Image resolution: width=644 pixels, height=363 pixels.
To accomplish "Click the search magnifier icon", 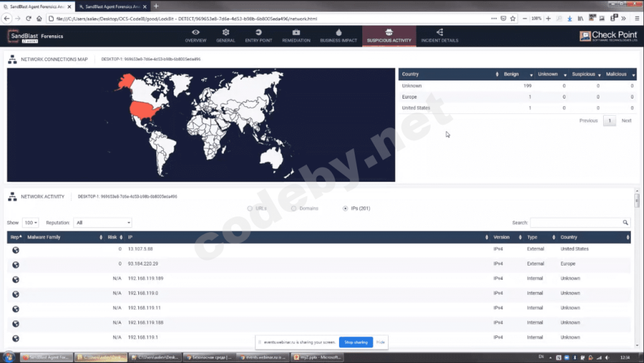I will click(x=625, y=223).
